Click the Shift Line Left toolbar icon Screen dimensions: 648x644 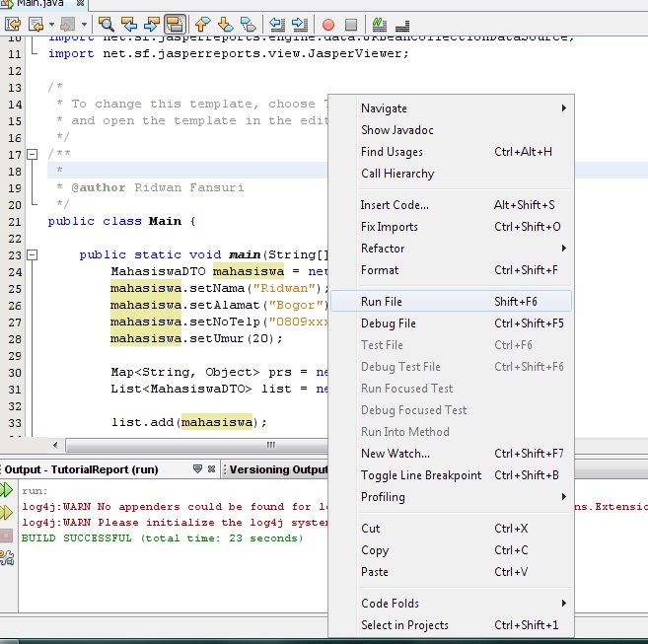(x=276, y=23)
